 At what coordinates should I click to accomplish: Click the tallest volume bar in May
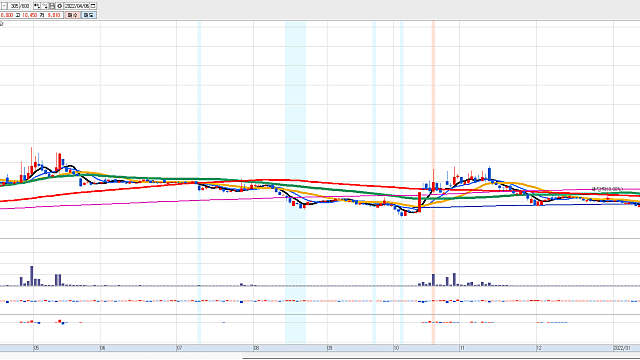coord(31,276)
